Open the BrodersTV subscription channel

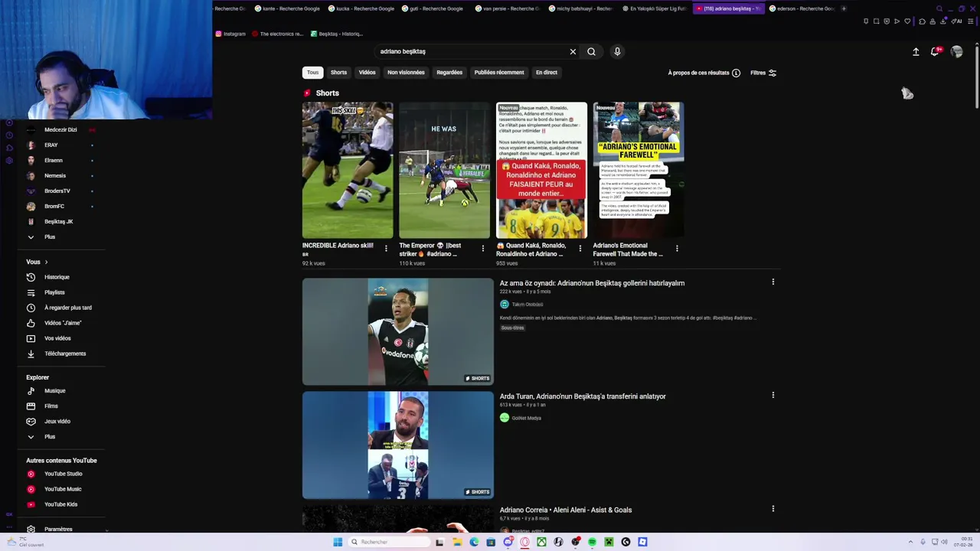pyautogui.click(x=57, y=191)
